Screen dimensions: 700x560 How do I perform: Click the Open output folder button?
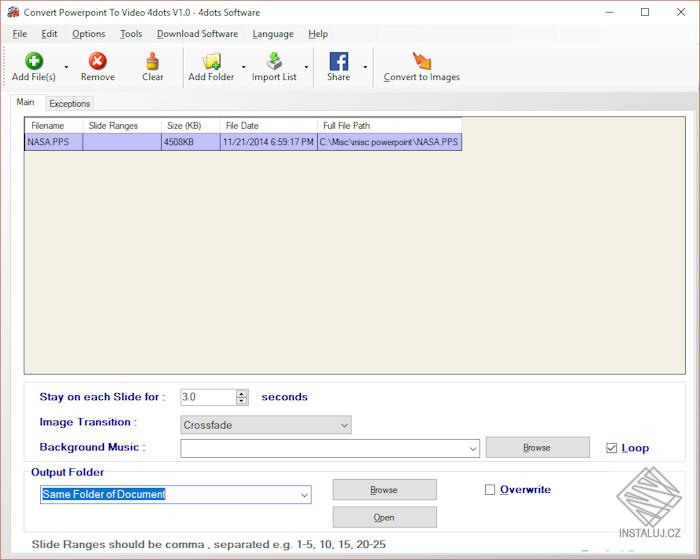pos(384,517)
